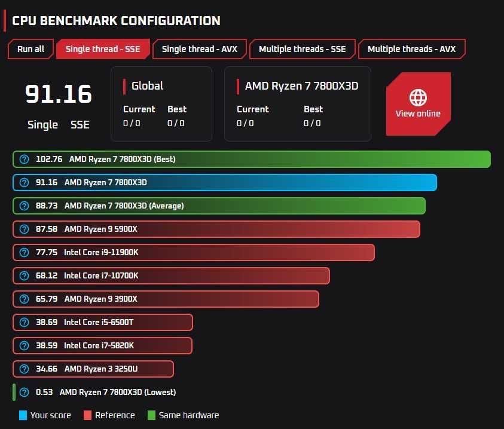Click the Intel Core i7-10700K label
The width and height of the screenshot is (504, 429).
click(x=101, y=275)
